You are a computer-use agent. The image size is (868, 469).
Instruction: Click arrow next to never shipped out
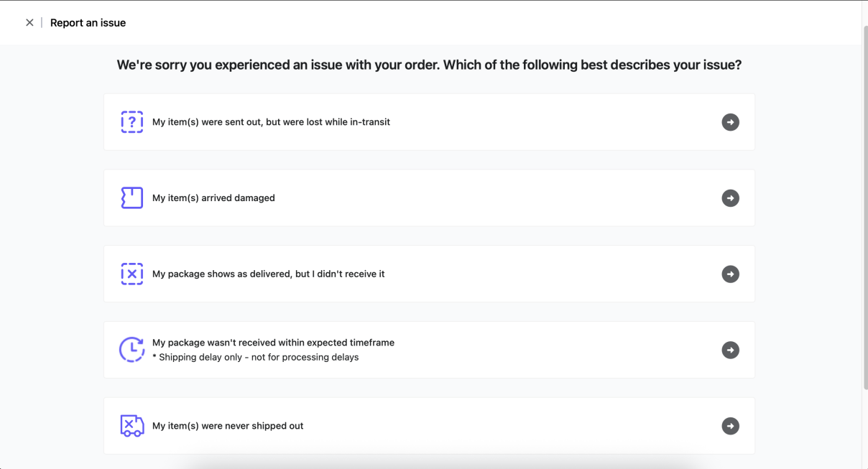click(x=730, y=426)
